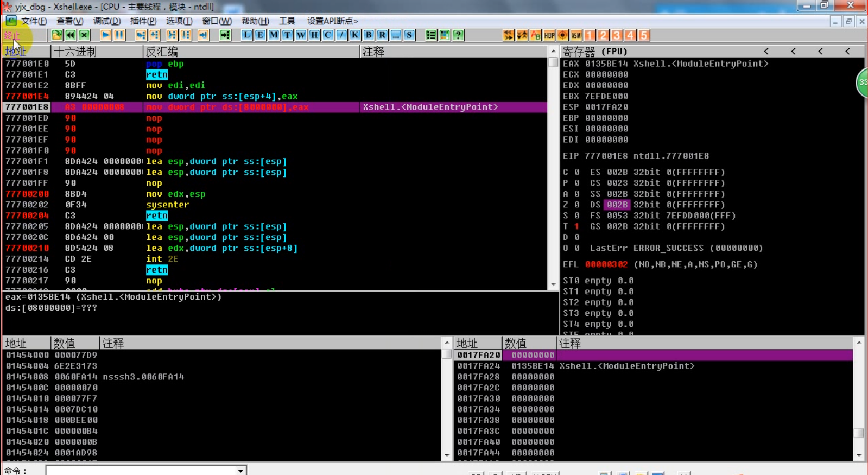The width and height of the screenshot is (868, 475).
Task: Open the Call stack (K) window
Action: click(x=356, y=35)
